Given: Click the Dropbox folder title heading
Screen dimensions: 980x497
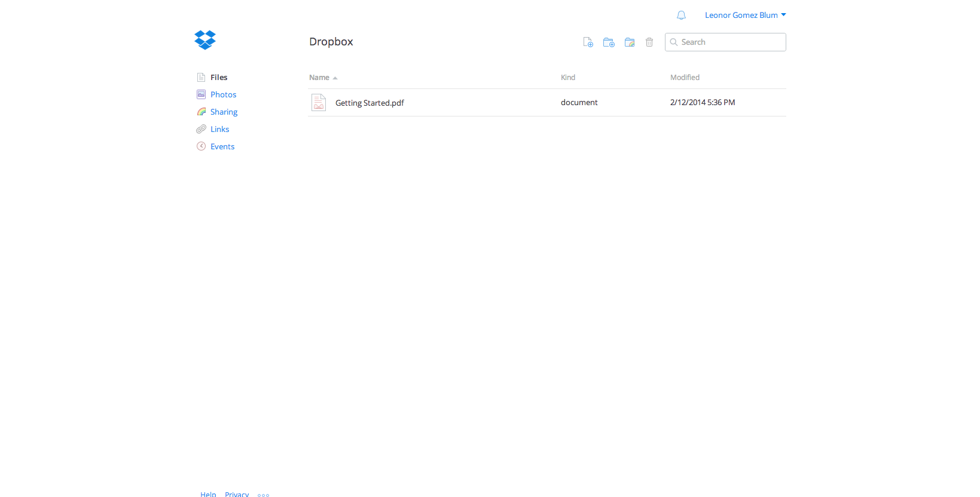Looking at the screenshot, I should pos(331,42).
